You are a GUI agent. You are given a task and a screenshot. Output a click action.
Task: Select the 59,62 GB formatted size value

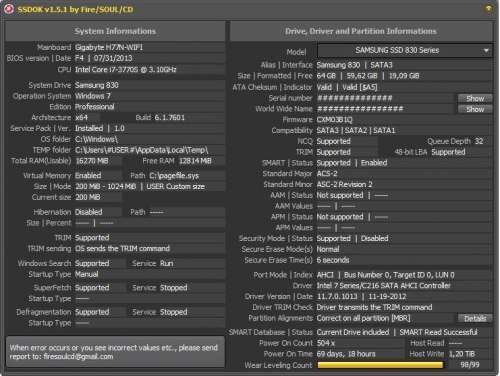(362, 76)
